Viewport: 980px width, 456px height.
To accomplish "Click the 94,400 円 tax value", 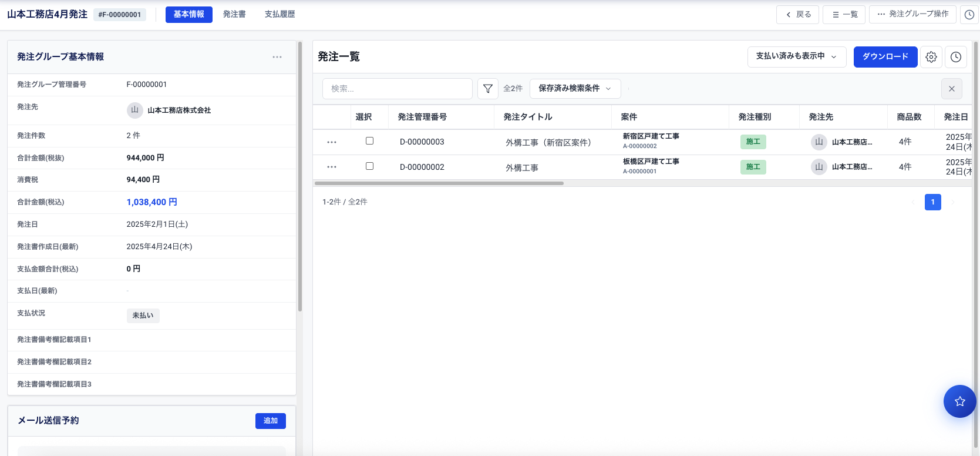I will (143, 180).
